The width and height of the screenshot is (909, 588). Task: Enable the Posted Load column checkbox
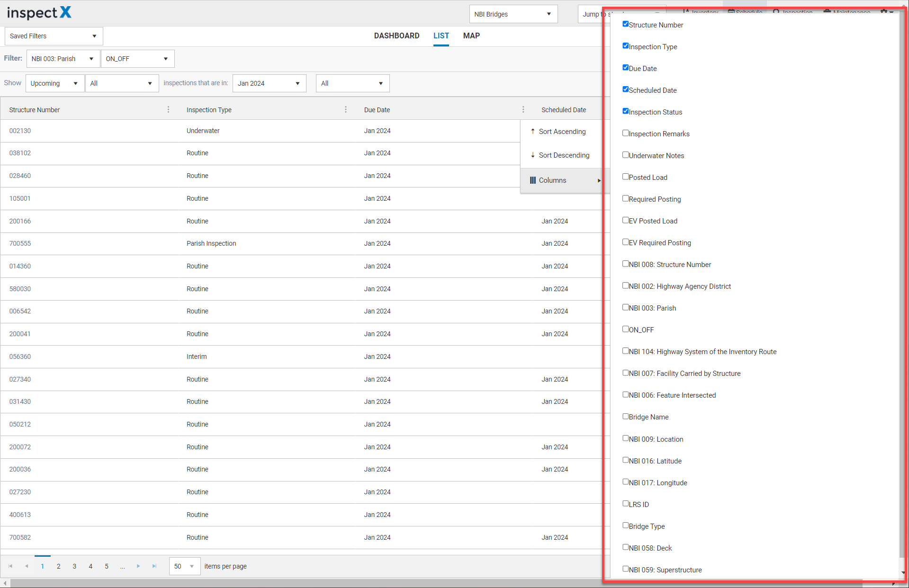pos(625,177)
